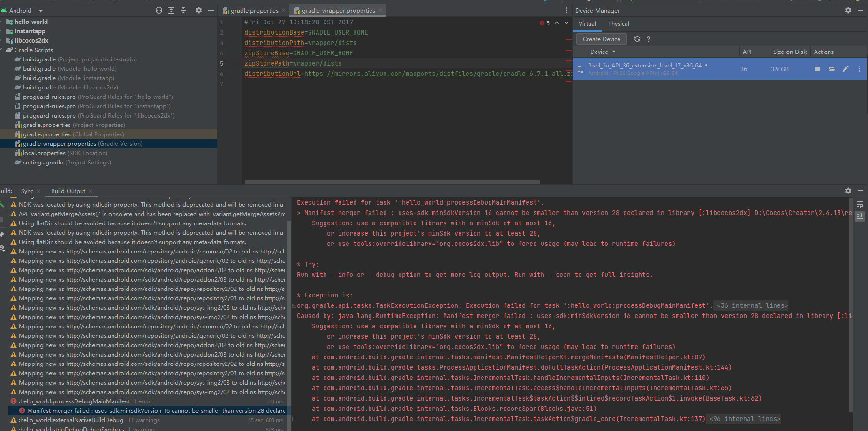Expand all nodes in project tree
The image size is (868, 431).
coord(171,10)
